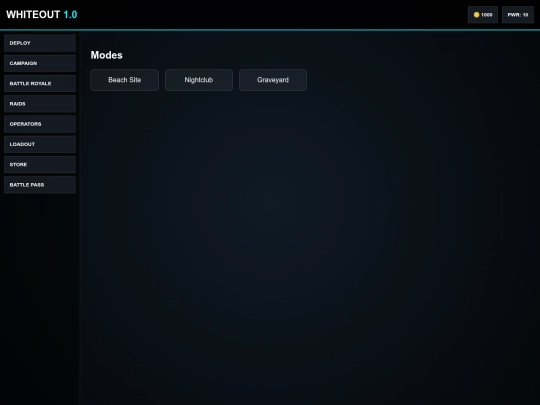
Task: Open the Raids sidebar entry
Action: click(x=40, y=104)
